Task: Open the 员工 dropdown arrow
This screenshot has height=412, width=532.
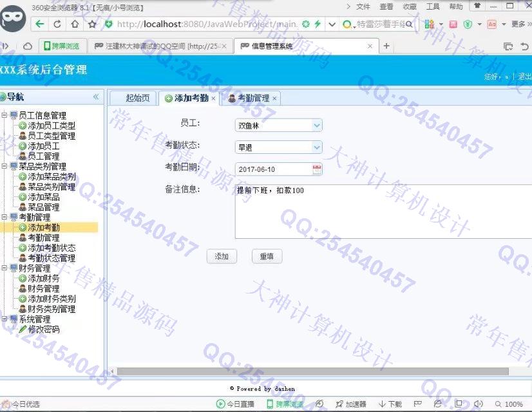Action: [316, 126]
